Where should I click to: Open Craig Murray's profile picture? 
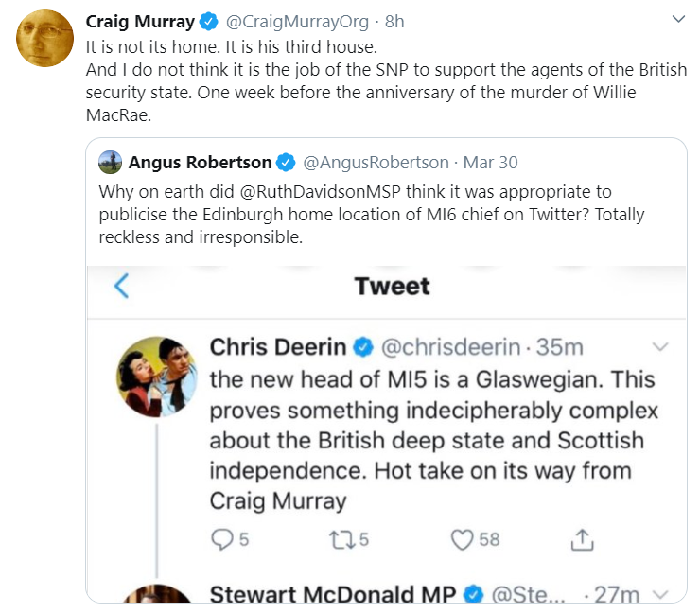point(44,38)
